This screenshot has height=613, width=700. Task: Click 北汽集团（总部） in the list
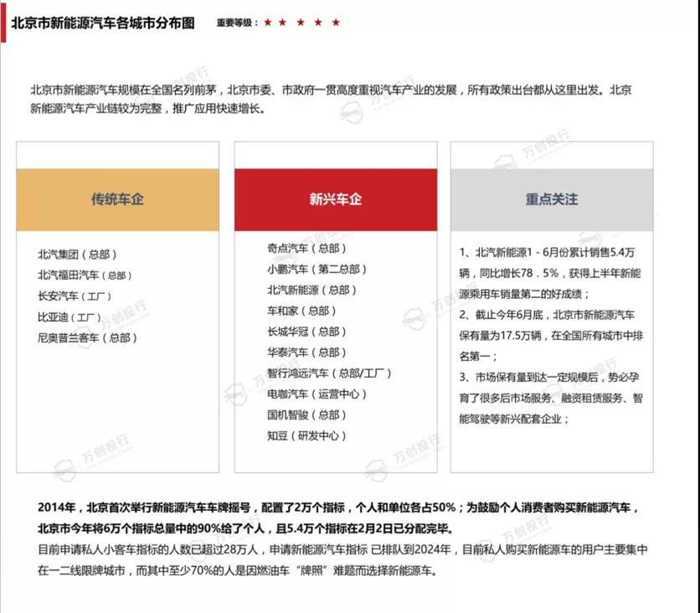tap(77, 255)
